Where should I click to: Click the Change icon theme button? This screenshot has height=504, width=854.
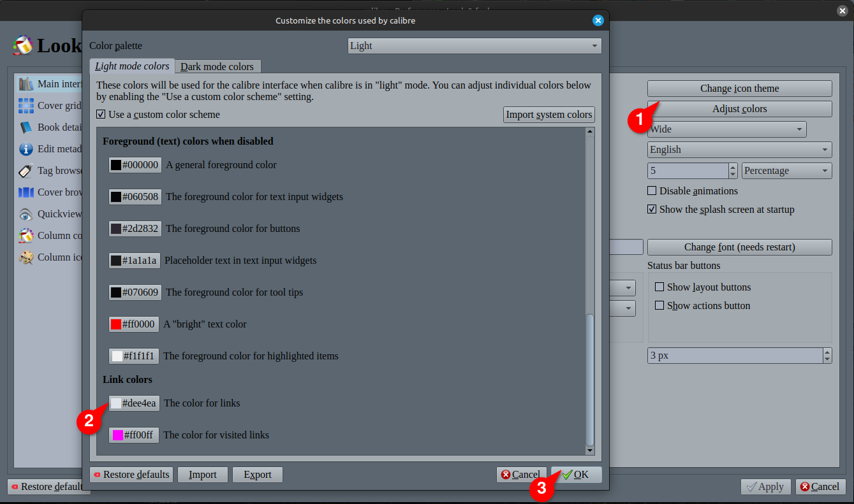[740, 89]
